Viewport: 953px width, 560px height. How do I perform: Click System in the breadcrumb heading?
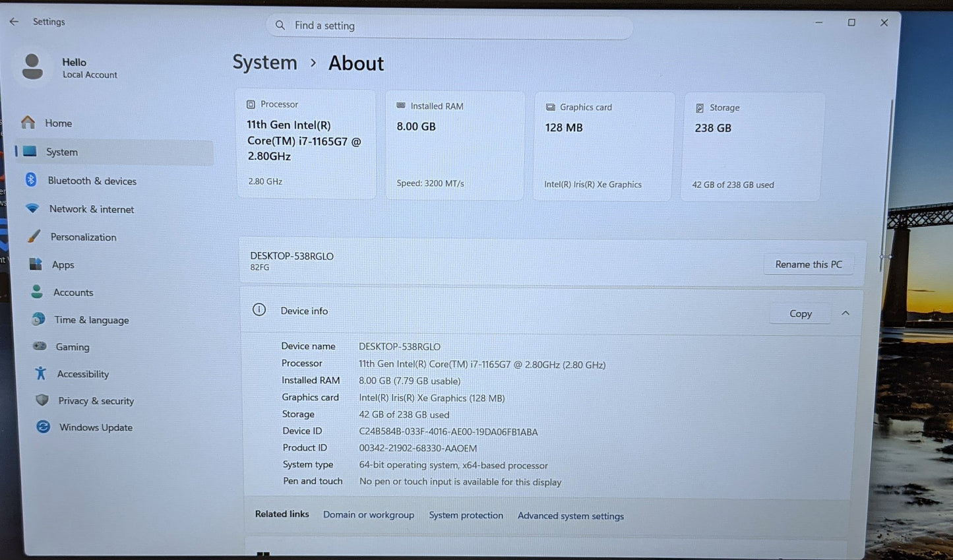pos(264,63)
